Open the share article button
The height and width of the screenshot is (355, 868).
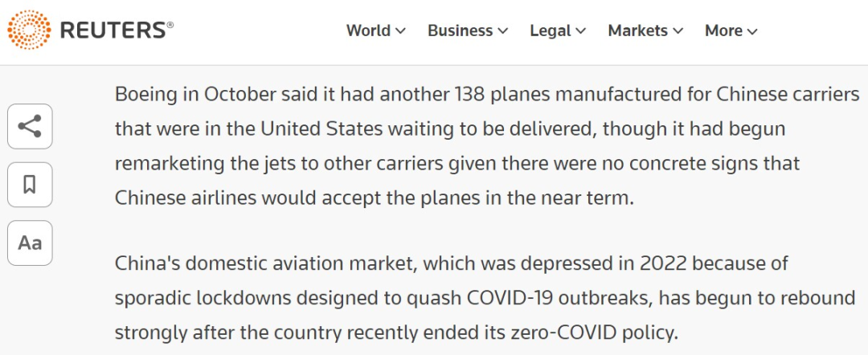coord(30,126)
